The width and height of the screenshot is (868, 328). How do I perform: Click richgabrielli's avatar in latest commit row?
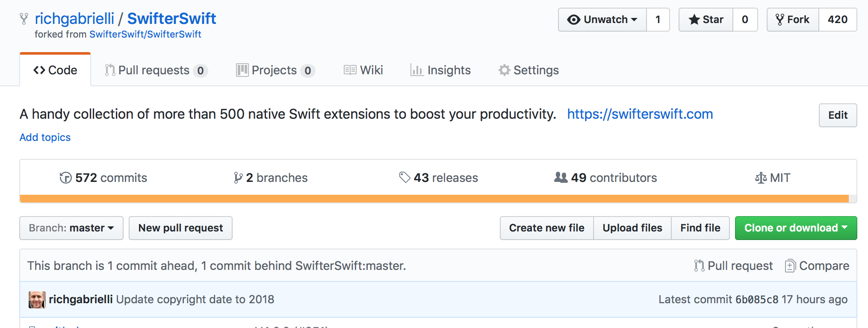point(37,299)
